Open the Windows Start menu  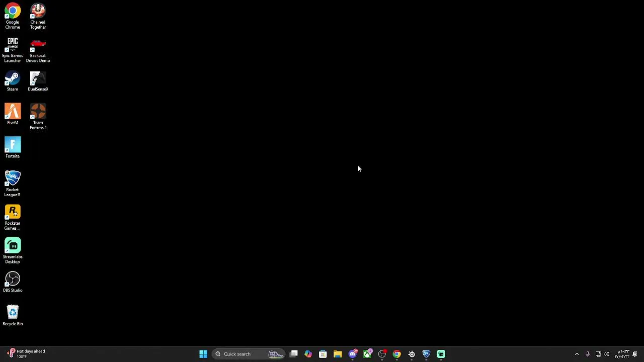(x=203, y=354)
